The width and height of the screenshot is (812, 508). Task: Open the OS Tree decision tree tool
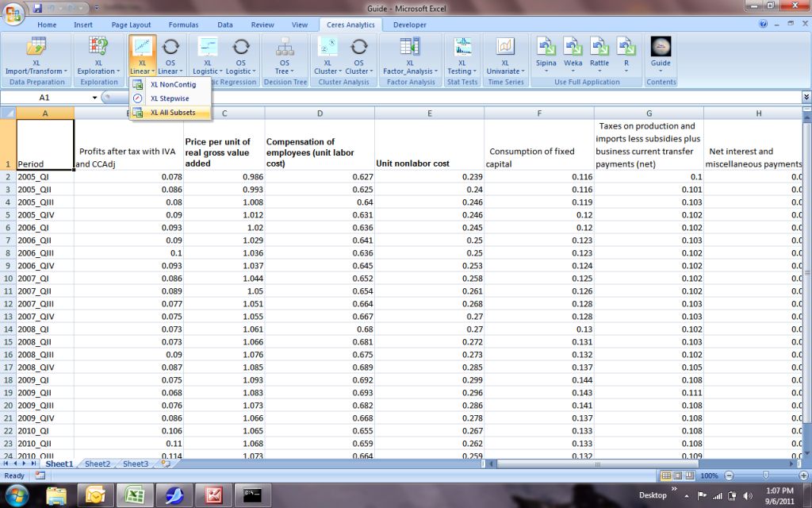click(x=285, y=56)
